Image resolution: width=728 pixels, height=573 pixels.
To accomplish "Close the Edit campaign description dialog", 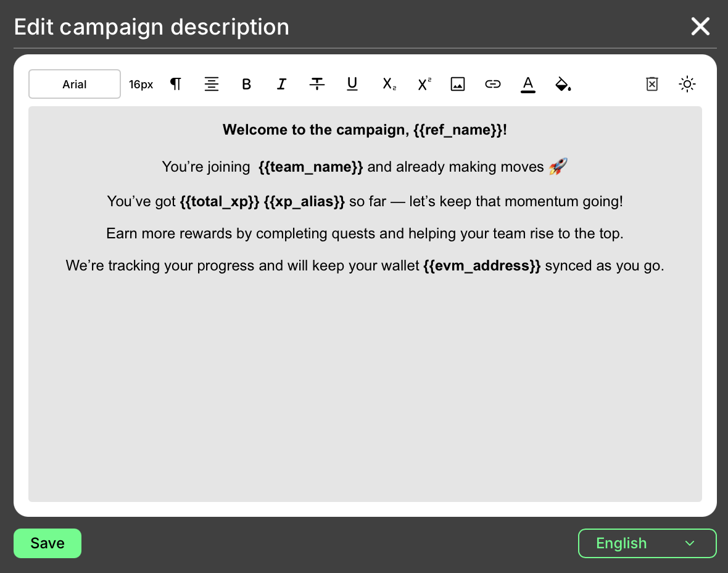I will pos(700,27).
